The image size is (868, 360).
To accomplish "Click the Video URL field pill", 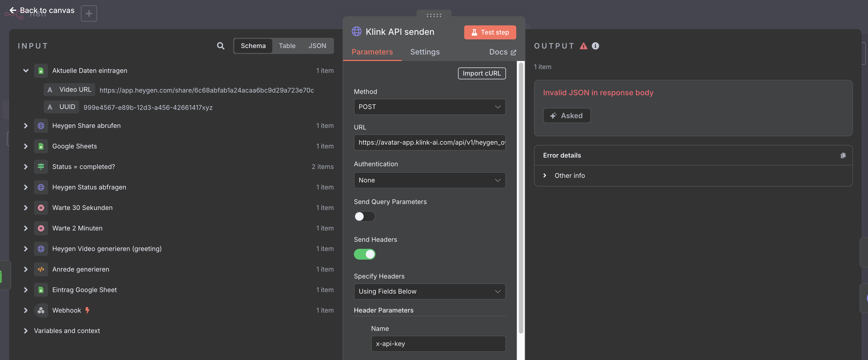I will (x=70, y=90).
